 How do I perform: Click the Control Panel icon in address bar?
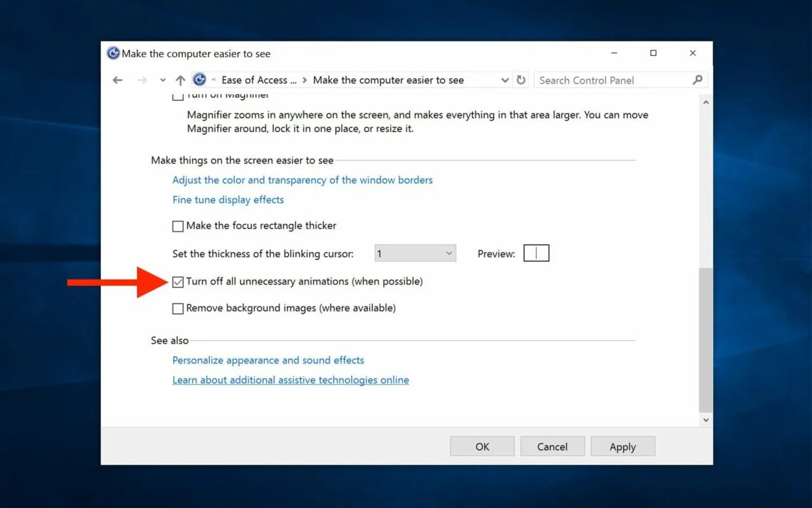200,80
